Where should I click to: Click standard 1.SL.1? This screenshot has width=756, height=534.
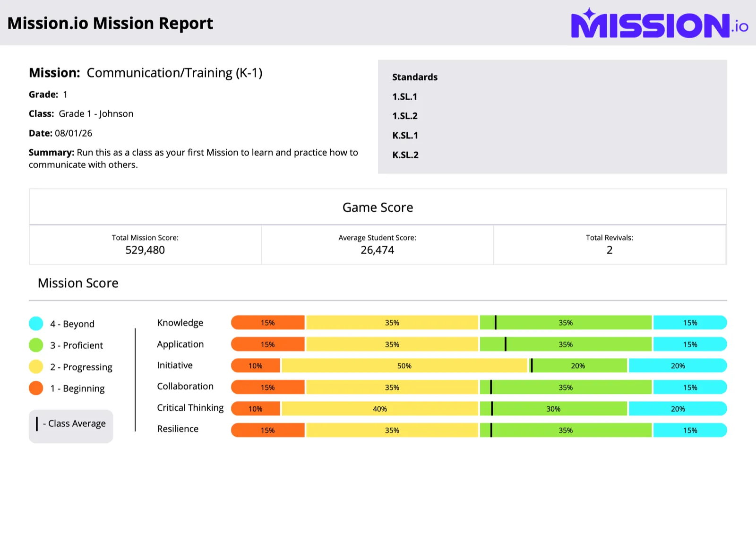(x=405, y=97)
